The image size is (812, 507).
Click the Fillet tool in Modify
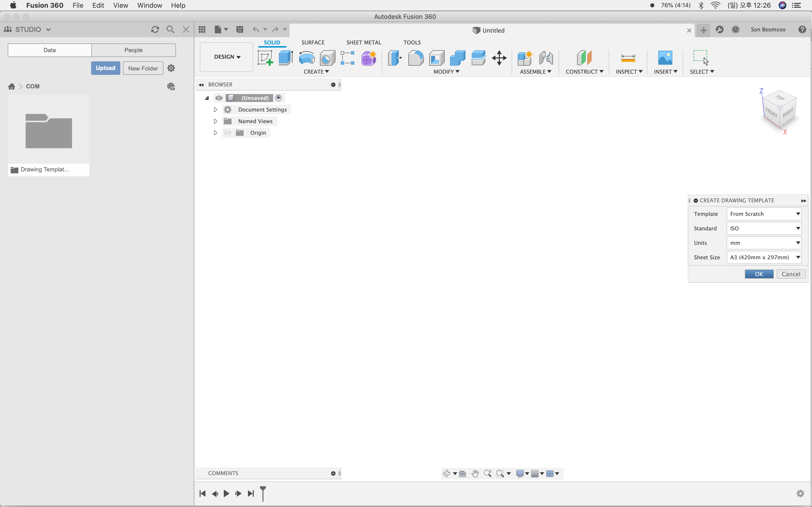(x=416, y=58)
